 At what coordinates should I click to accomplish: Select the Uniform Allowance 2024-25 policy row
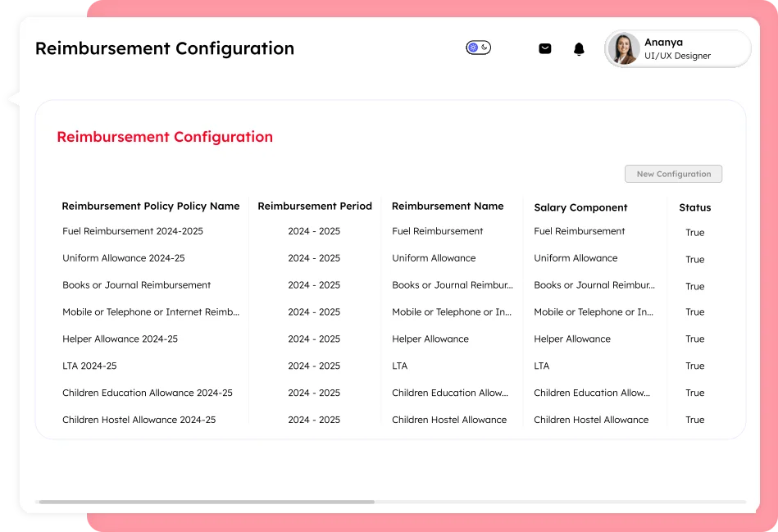pos(124,258)
